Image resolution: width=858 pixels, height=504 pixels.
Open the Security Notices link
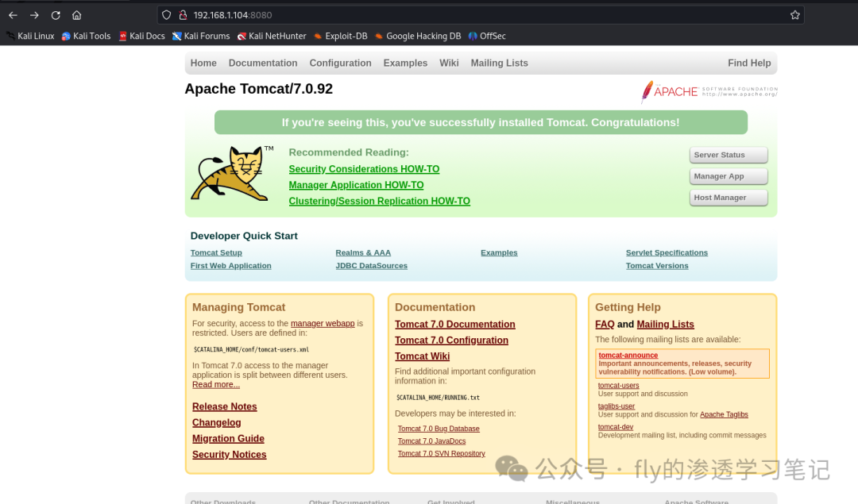pyautogui.click(x=230, y=454)
